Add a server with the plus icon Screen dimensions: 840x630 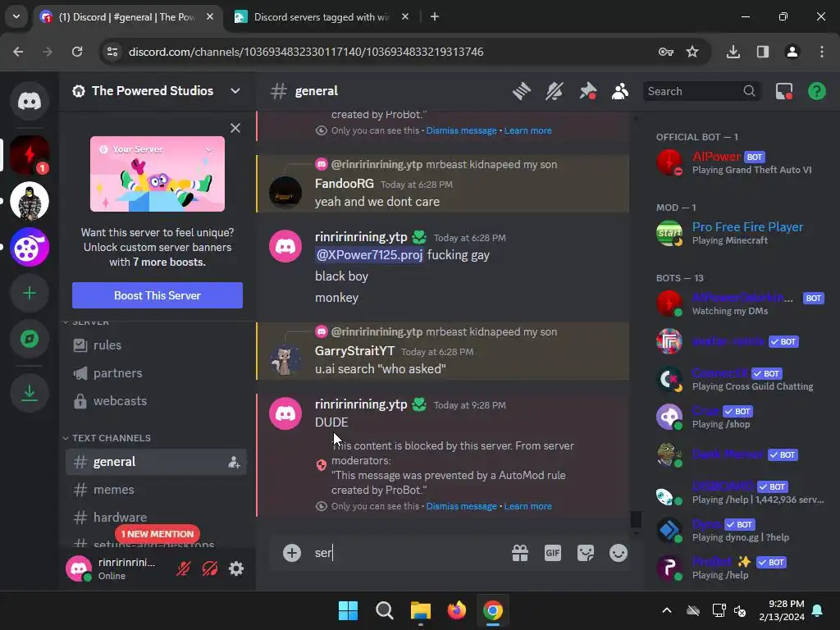[x=30, y=293]
